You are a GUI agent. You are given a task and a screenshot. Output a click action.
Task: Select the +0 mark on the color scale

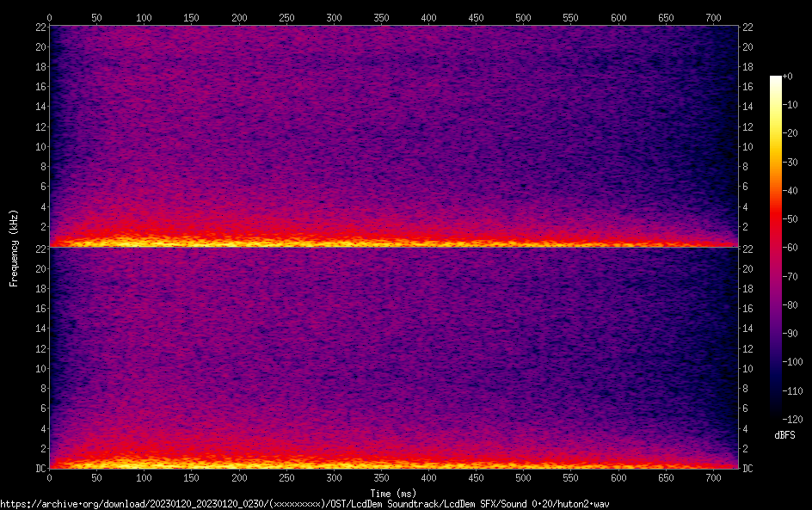pyautogui.click(x=788, y=77)
